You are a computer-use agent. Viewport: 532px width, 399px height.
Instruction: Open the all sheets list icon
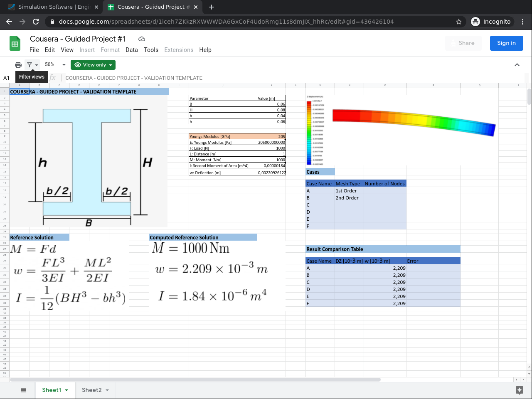(23, 390)
